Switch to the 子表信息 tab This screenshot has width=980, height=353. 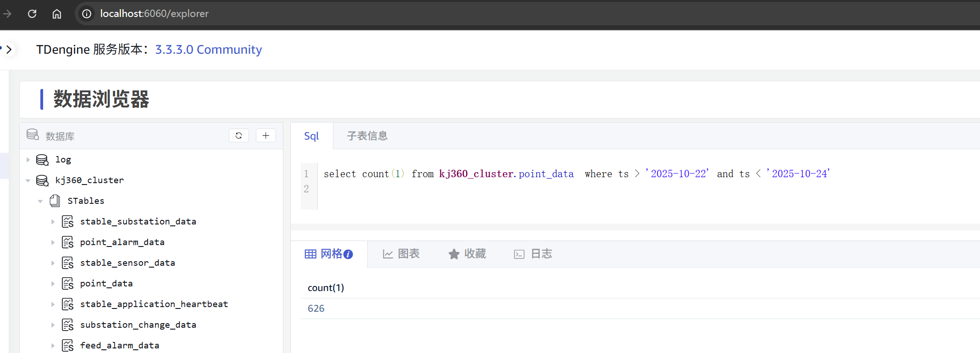pyautogui.click(x=367, y=136)
